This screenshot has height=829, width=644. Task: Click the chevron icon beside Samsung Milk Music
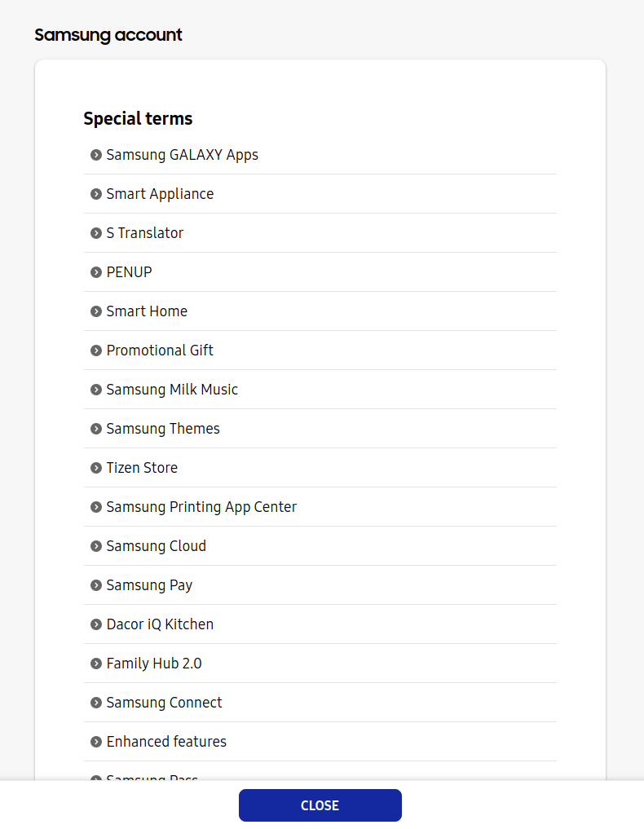click(96, 390)
